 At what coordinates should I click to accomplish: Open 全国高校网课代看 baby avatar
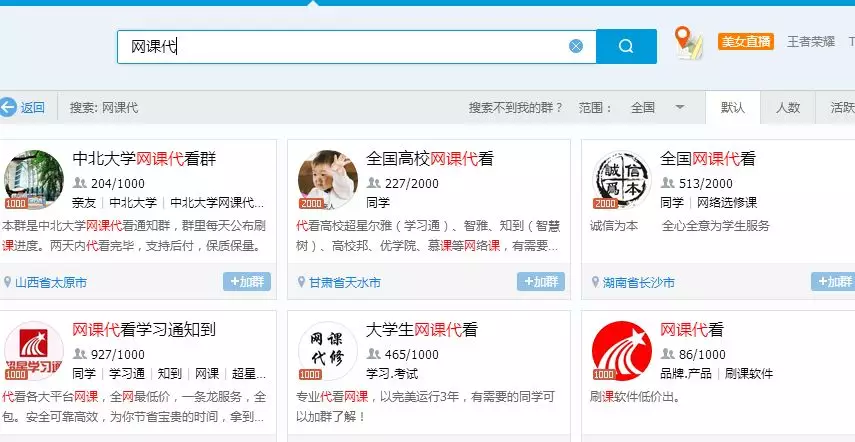click(327, 179)
